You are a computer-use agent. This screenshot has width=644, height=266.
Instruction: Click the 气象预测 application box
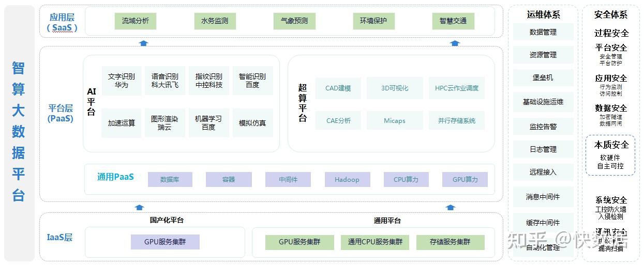pyautogui.click(x=294, y=21)
